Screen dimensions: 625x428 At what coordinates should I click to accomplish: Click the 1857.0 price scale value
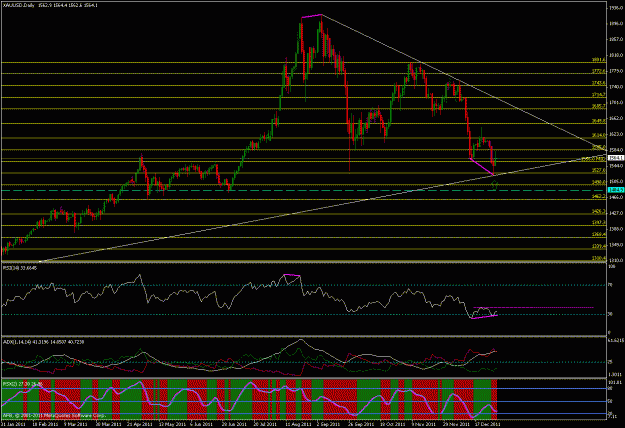(x=615, y=39)
